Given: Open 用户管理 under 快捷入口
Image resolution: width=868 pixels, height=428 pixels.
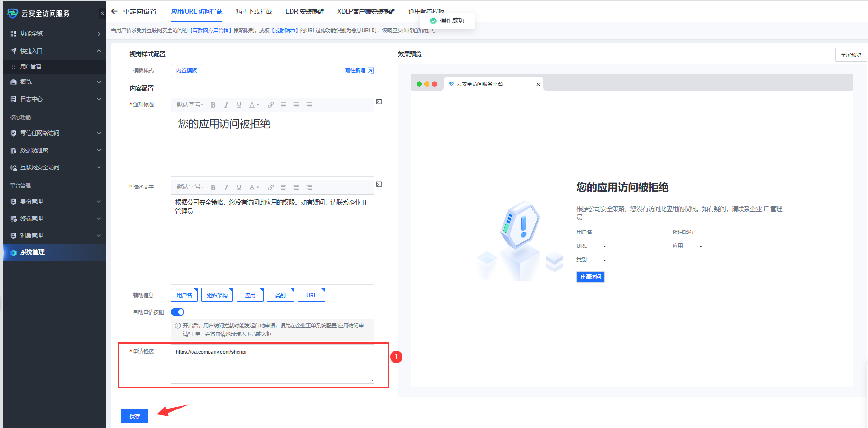Looking at the screenshot, I should 55,67.
